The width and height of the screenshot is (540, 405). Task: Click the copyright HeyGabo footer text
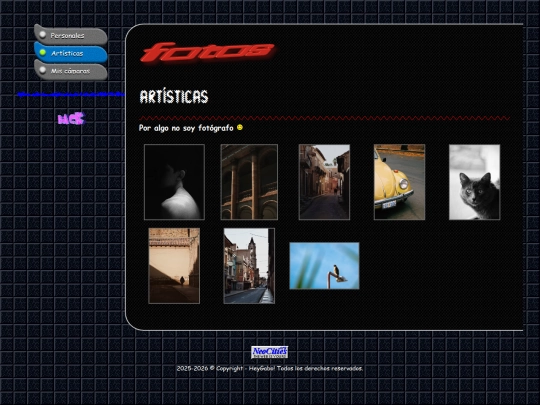point(270,368)
